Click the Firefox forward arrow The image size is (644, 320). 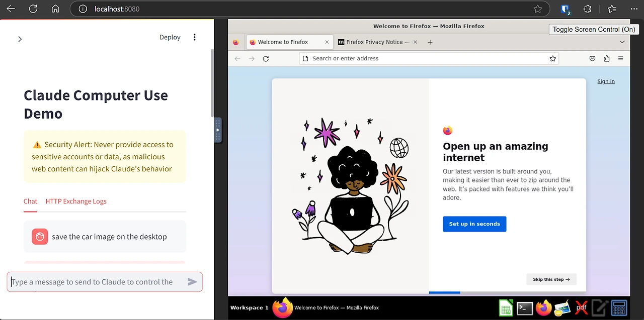pyautogui.click(x=252, y=59)
